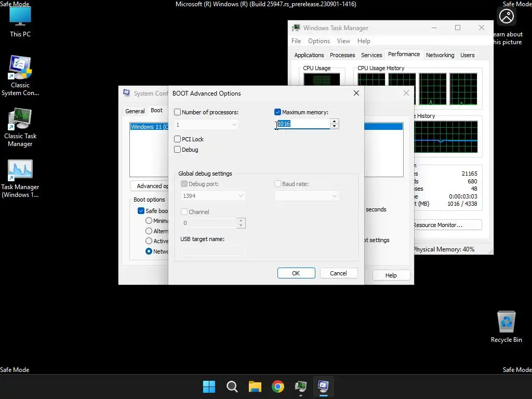Open Help menu in Task Manager

(x=364, y=41)
